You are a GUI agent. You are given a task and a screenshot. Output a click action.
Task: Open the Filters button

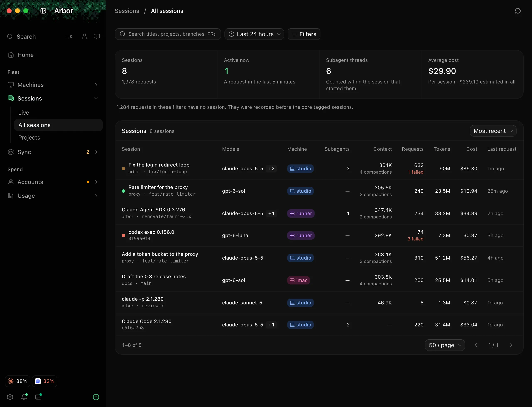click(x=304, y=34)
